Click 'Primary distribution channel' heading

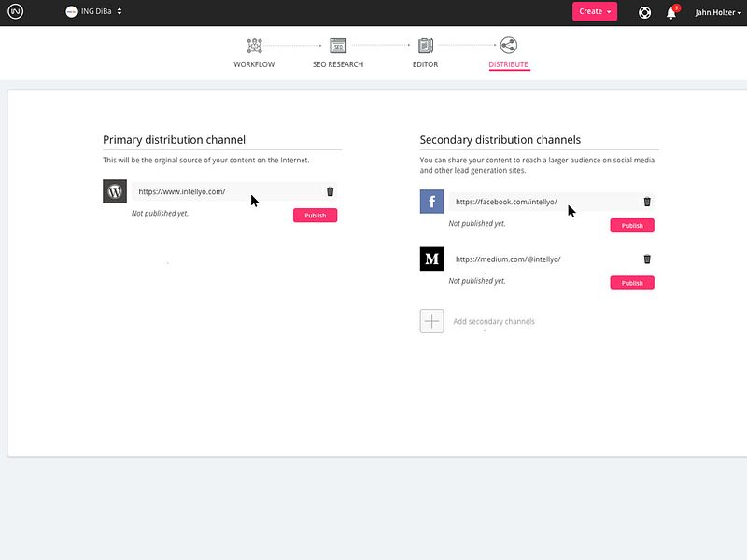point(174,139)
